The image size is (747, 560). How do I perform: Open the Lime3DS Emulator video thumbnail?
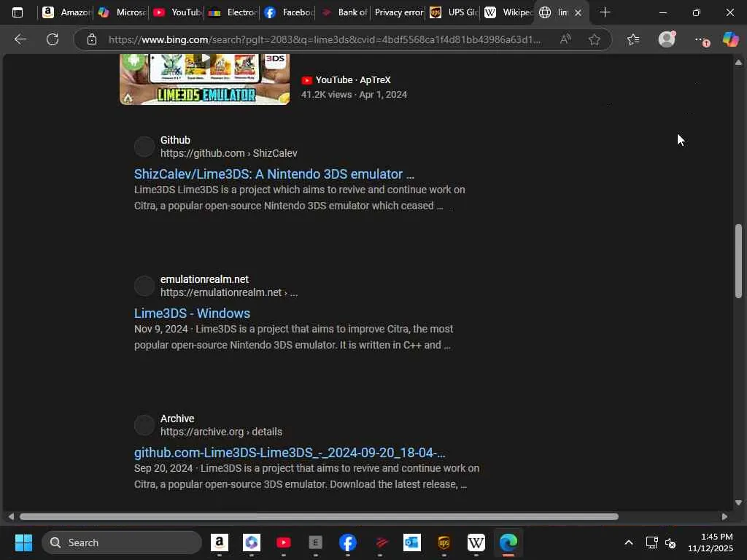(x=204, y=79)
